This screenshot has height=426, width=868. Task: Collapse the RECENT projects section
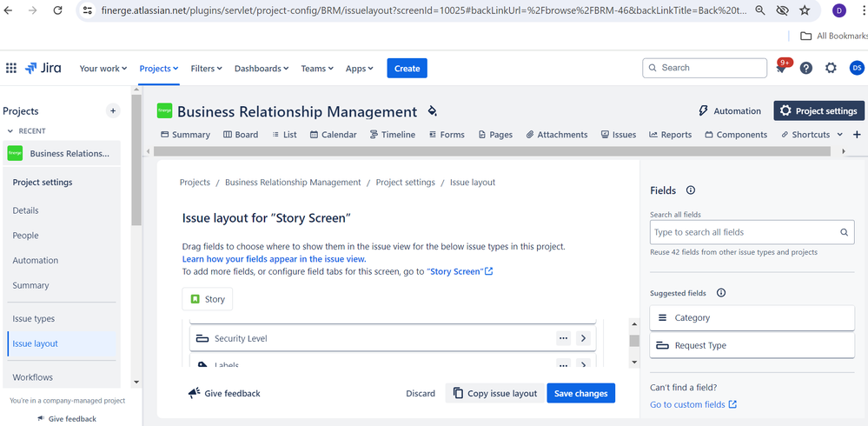click(27, 130)
